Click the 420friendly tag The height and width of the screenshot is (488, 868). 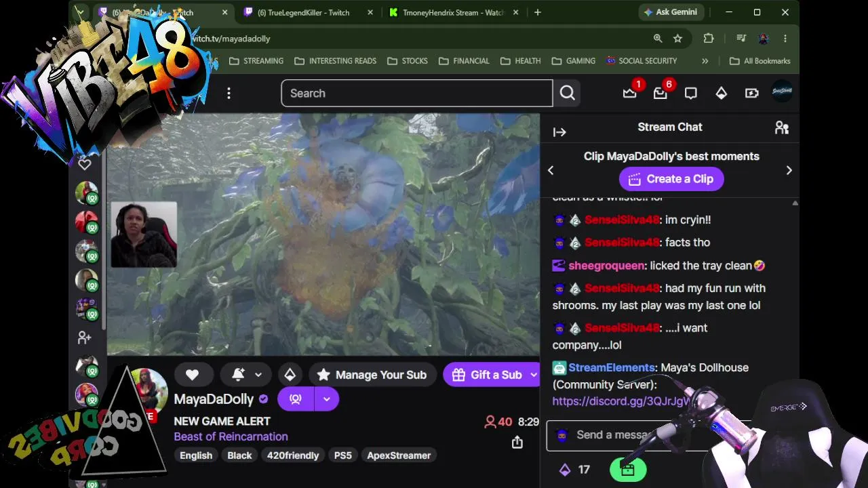(293, 455)
